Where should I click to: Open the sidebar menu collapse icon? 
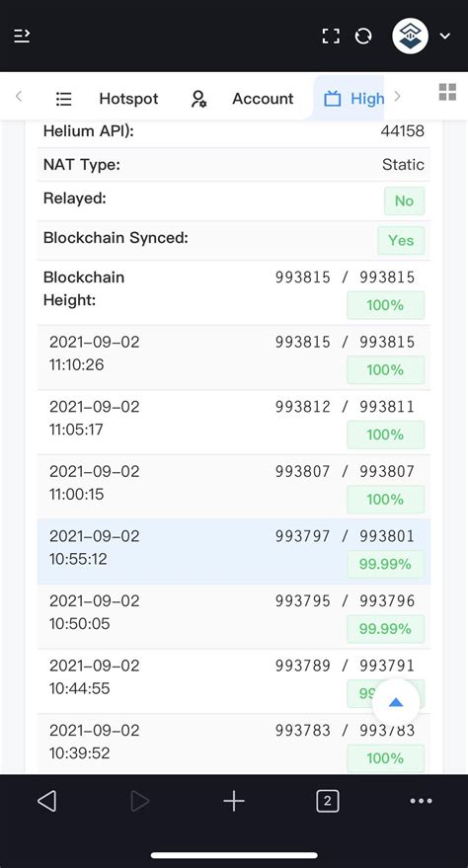22,37
